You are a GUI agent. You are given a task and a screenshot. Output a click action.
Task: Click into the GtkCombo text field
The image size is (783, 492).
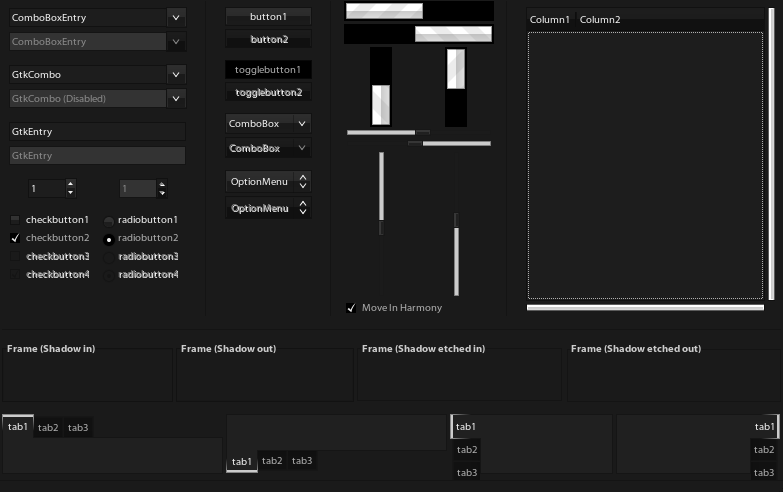tap(88, 74)
